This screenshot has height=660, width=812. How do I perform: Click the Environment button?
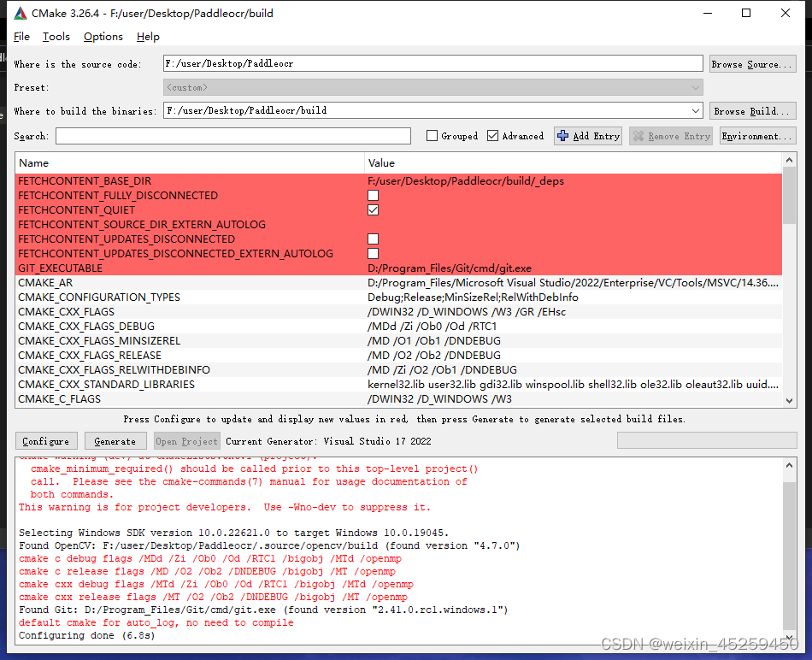tap(757, 136)
